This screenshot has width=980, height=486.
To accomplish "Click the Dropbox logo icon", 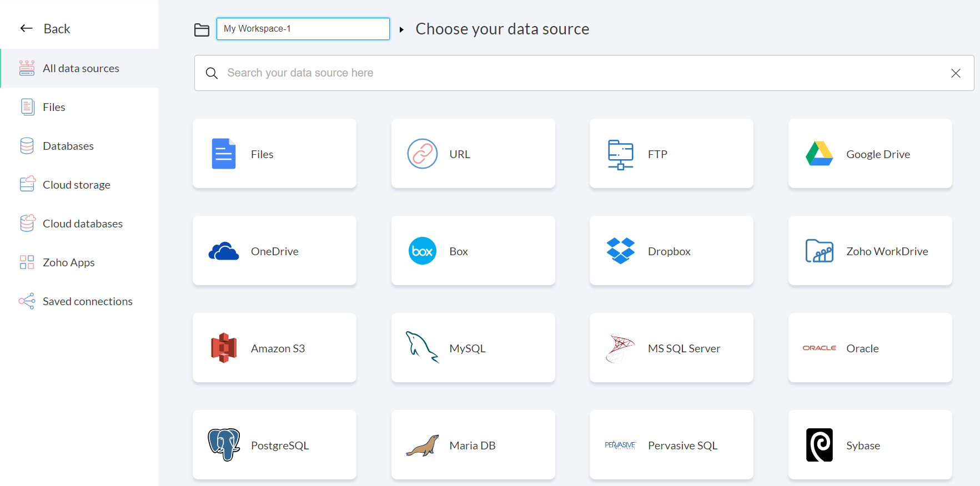I will (x=621, y=251).
